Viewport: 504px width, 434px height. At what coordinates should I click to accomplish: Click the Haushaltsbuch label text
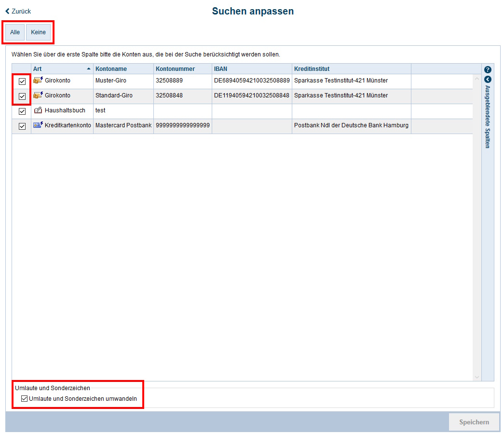click(x=65, y=110)
